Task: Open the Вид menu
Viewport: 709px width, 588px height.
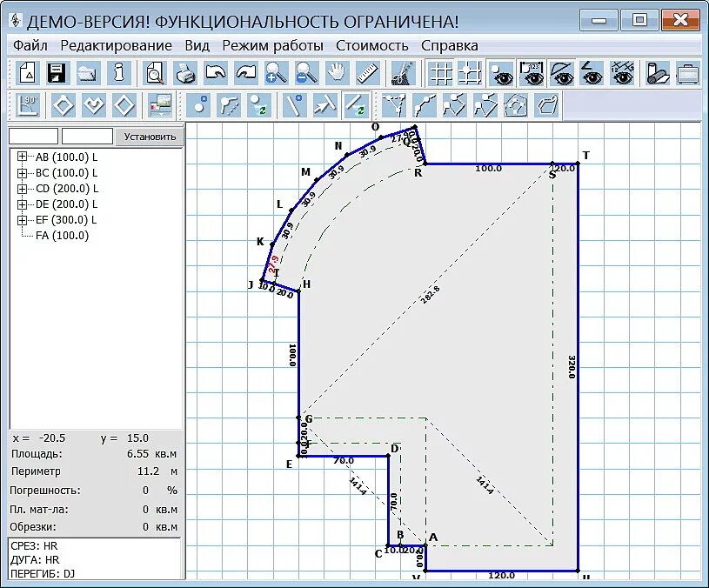Action: tap(197, 45)
